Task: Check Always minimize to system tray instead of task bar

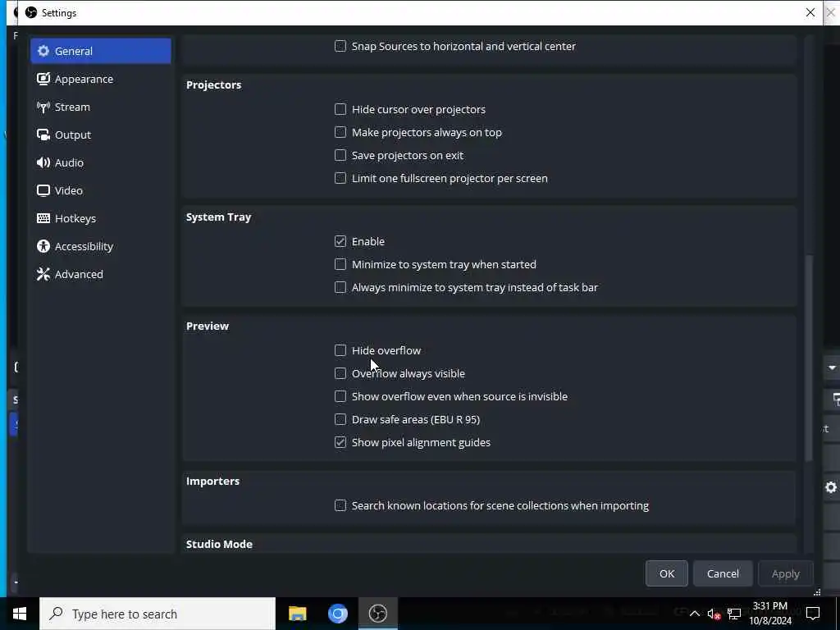Action: click(x=340, y=288)
